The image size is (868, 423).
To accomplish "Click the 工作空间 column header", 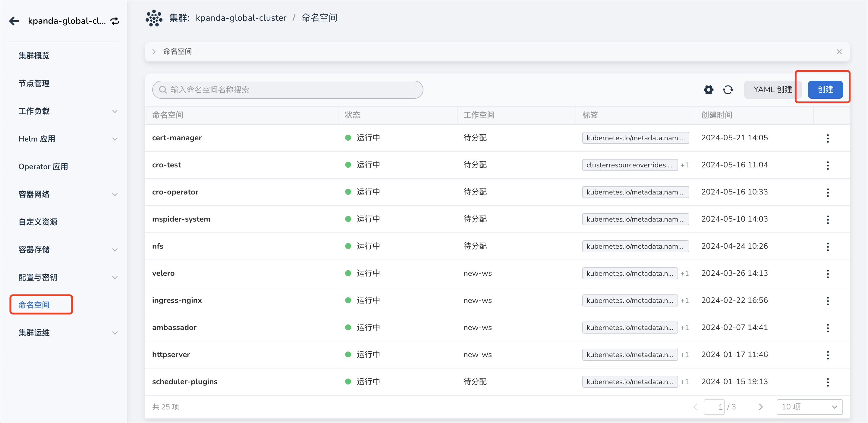I will click(x=479, y=115).
